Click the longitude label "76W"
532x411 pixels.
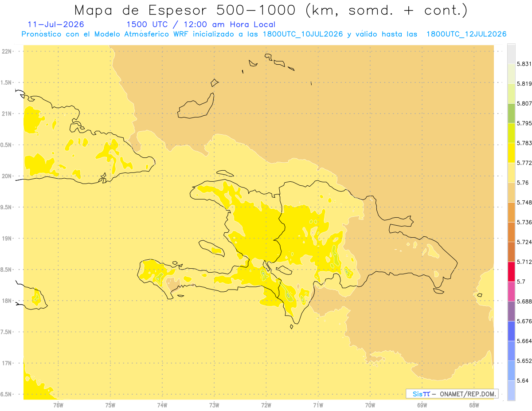tap(58, 405)
